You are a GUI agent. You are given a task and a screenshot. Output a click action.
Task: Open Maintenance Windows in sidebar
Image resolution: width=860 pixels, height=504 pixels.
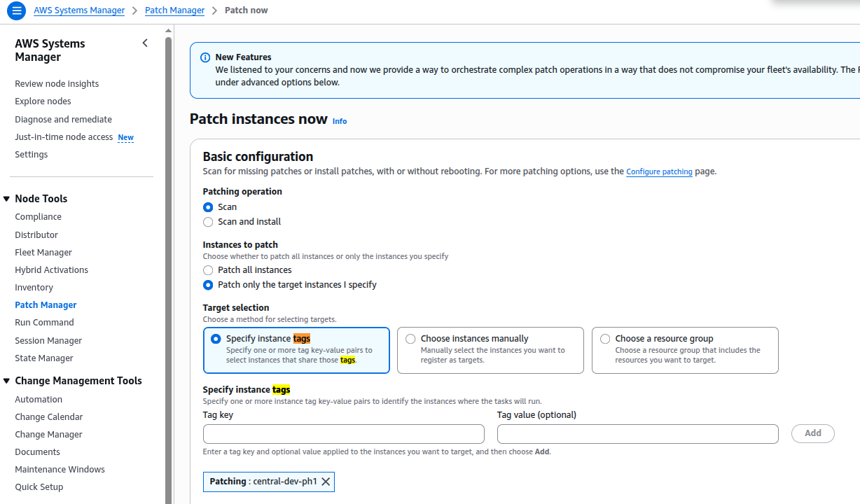[x=60, y=470]
